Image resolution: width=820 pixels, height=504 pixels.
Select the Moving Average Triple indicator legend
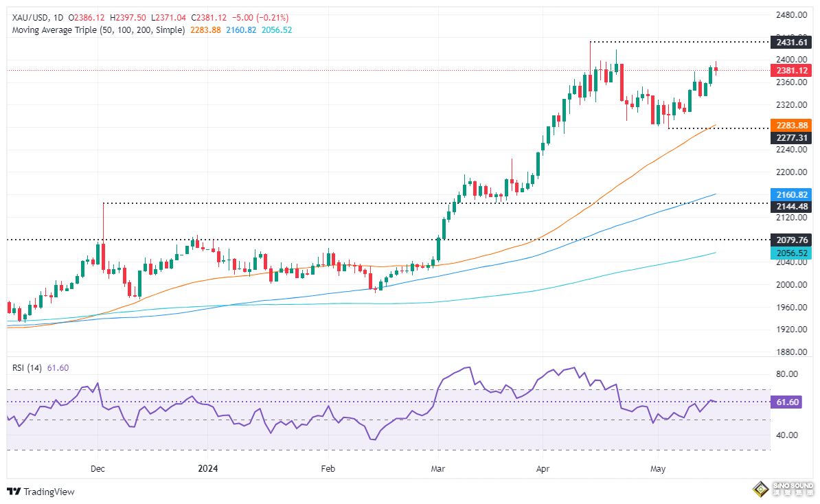tap(98, 30)
